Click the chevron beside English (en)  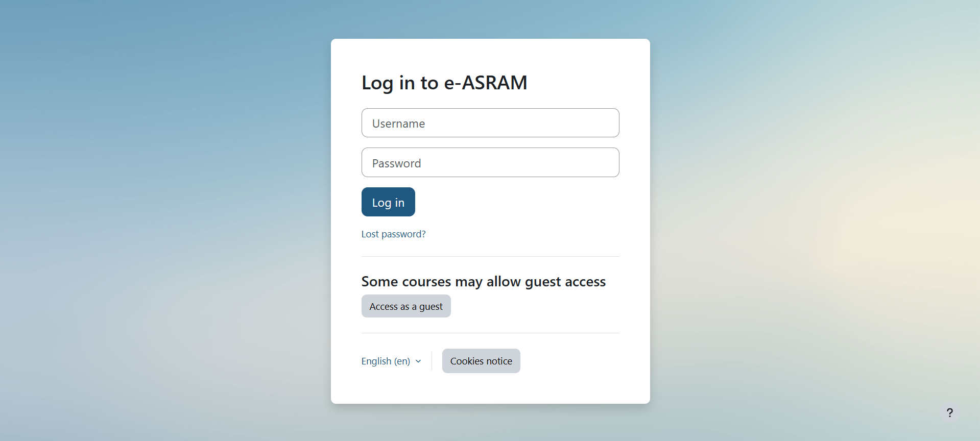[x=418, y=361]
